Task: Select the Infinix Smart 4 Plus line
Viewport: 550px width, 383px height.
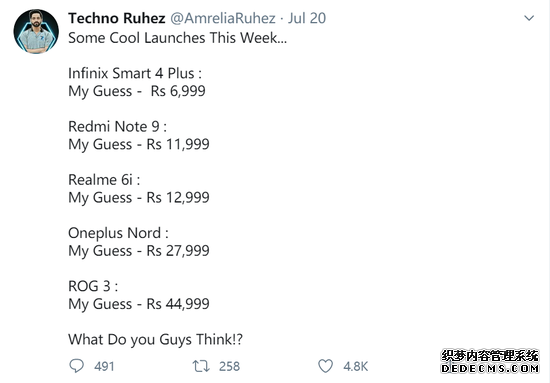Action: point(135,73)
